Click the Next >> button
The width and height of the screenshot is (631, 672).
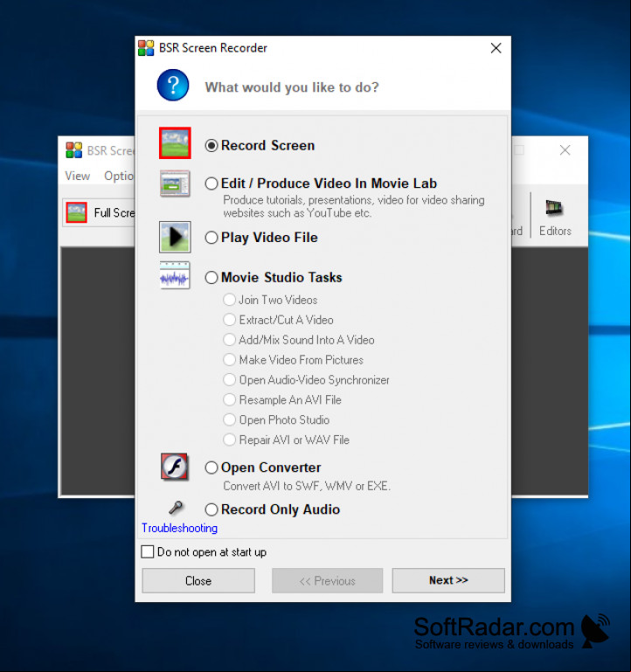448,580
